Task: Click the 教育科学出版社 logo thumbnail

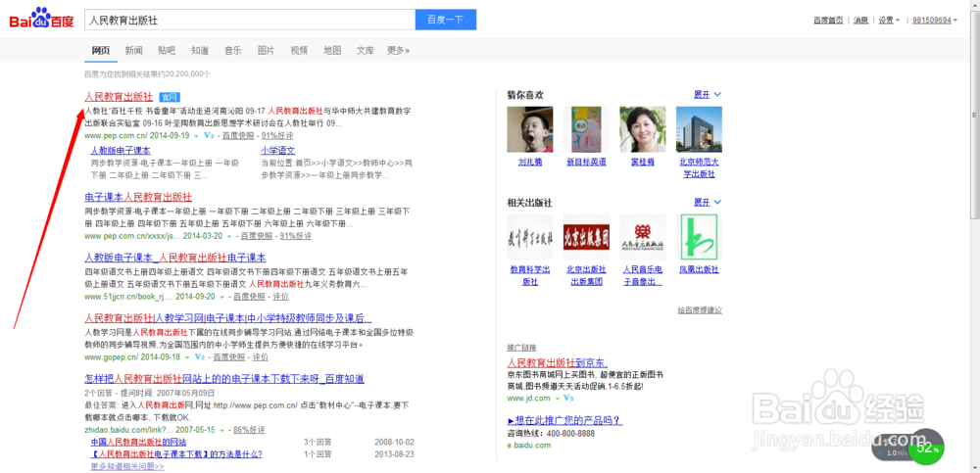Action: 530,237
